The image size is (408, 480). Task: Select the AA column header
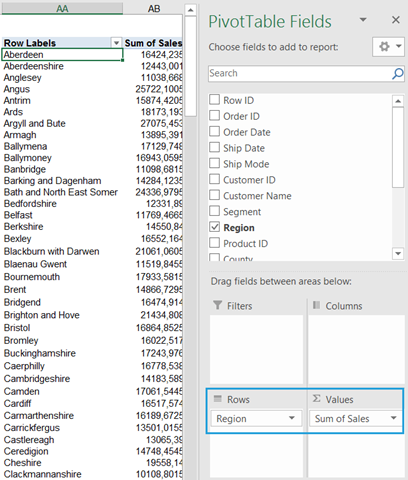(x=62, y=8)
